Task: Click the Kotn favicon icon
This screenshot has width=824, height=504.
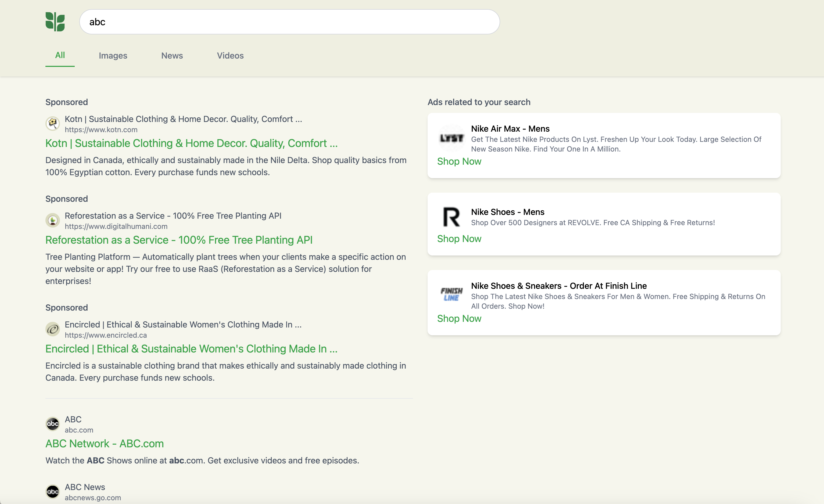Action: (52, 124)
